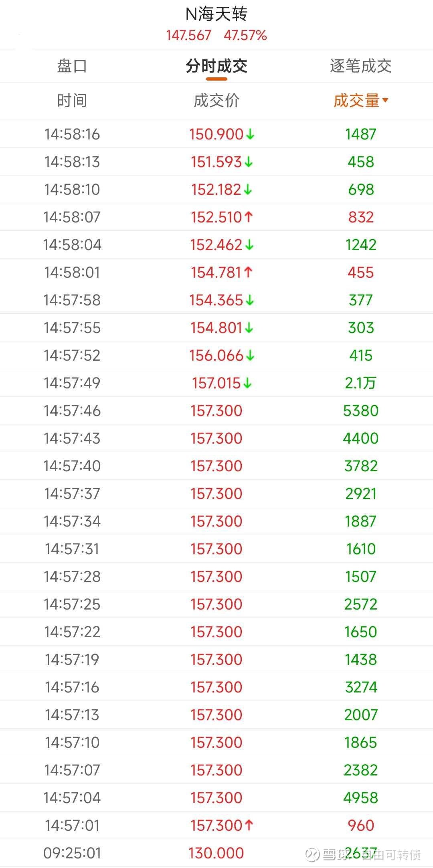Select the 分时成交 tab
Image resolution: width=433 pixels, height=868 pixels.
coord(216,66)
